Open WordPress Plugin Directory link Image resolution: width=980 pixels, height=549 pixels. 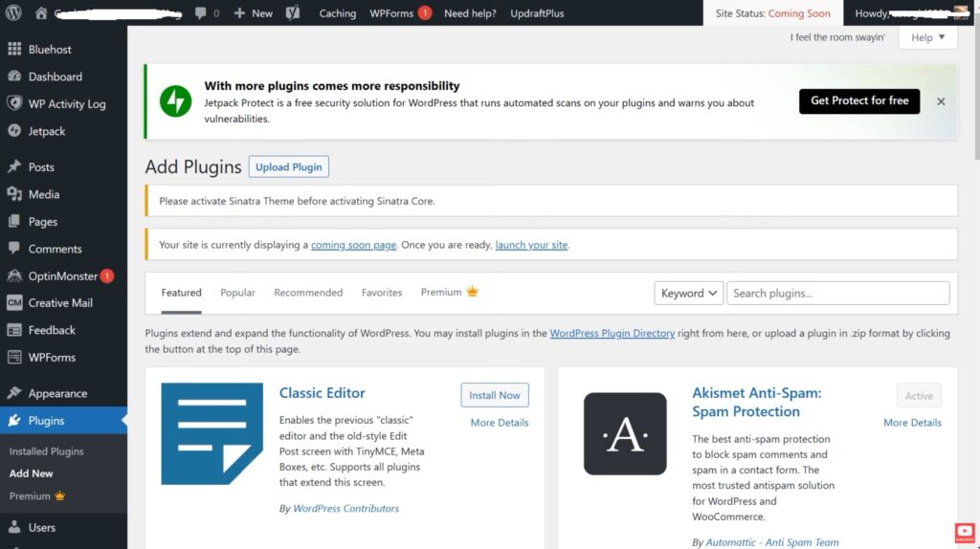click(612, 333)
